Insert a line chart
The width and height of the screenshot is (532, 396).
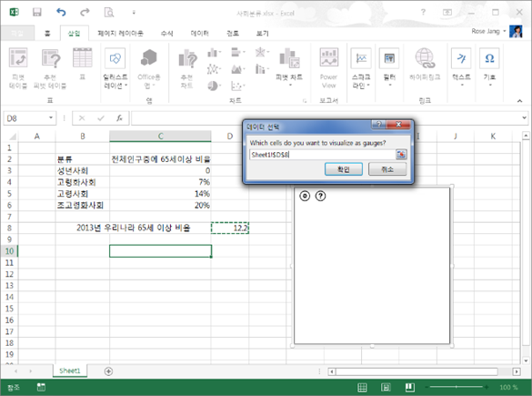(x=214, y=69)
